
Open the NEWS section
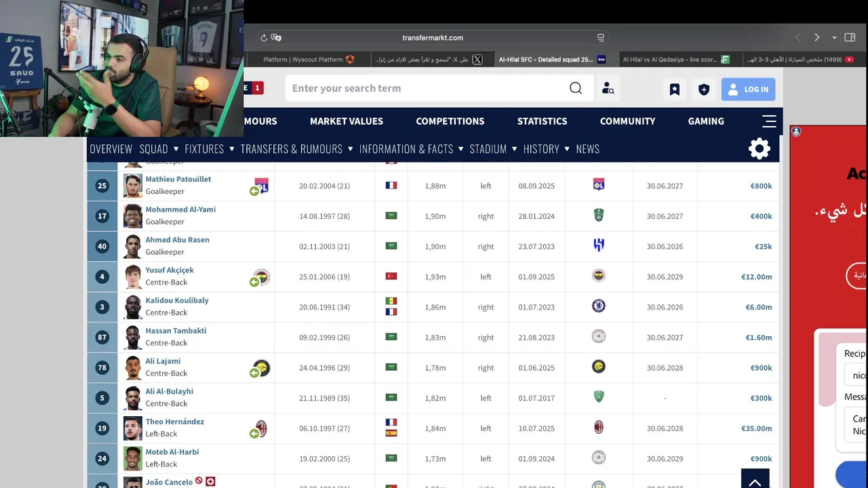pyautogui.click(x=587, y=149)
